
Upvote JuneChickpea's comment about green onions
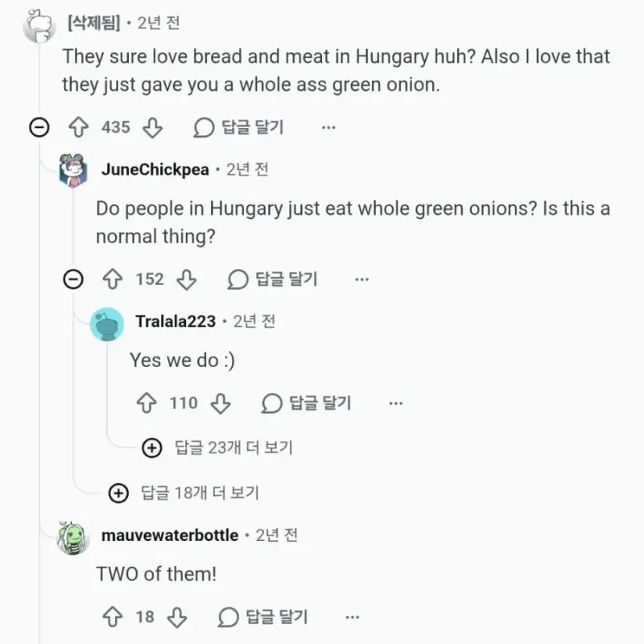113,279
